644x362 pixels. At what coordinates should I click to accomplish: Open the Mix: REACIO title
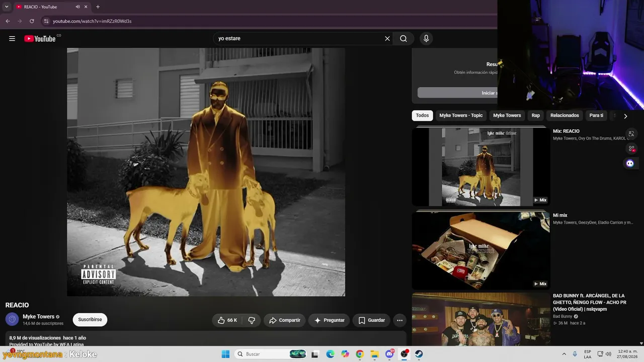566,131
